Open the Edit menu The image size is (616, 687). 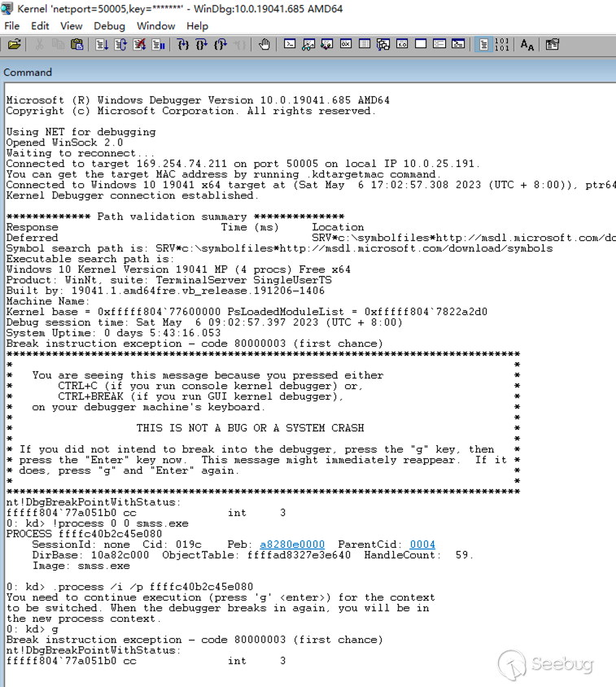pyautogui.click(x=40, y=26)
